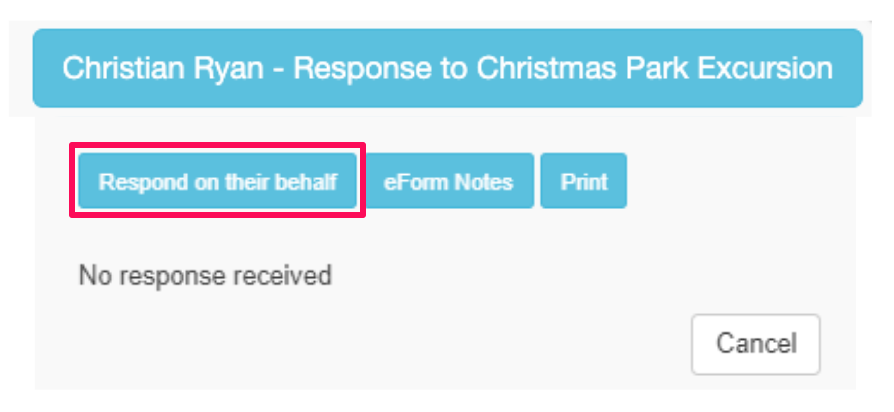
Task: Click the No response received text
Action: pos(204,275)
